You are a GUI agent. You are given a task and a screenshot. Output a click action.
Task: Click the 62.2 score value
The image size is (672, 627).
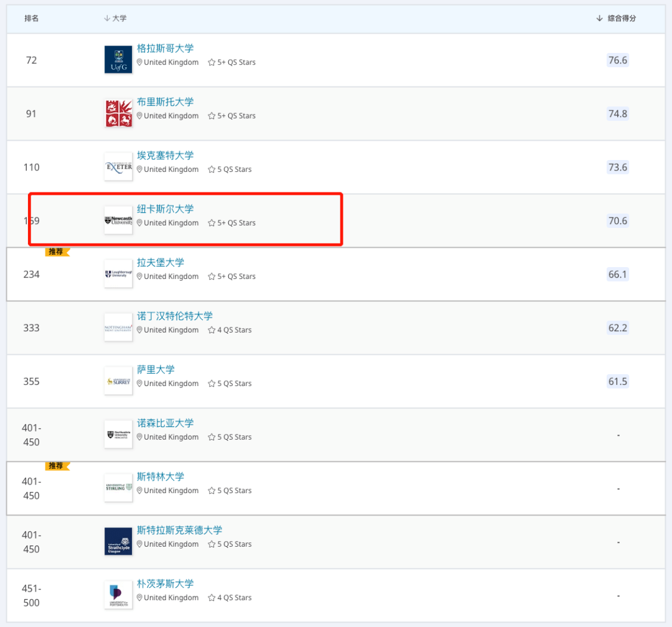coord(618,328)
